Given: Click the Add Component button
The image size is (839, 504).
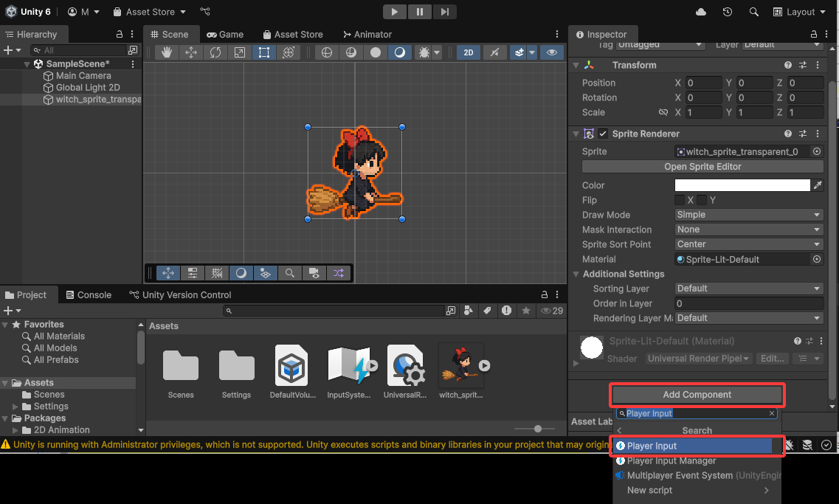Looking at the screenshot, I should coord(697,394).
